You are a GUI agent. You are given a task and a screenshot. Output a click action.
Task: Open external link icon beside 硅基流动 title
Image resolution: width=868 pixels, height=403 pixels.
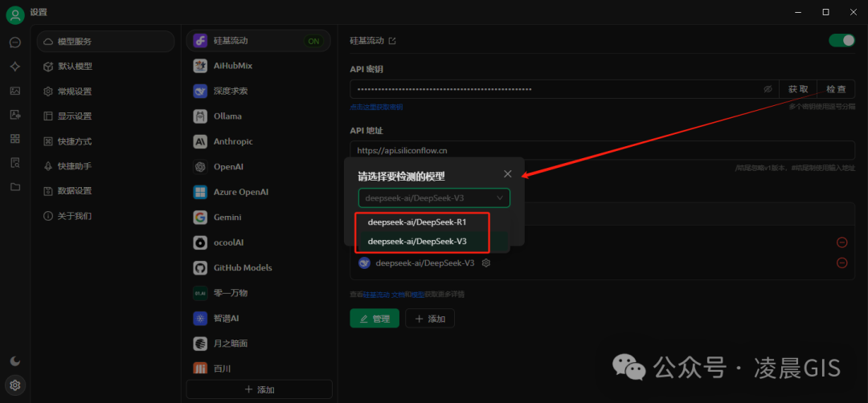pos(392,41)
